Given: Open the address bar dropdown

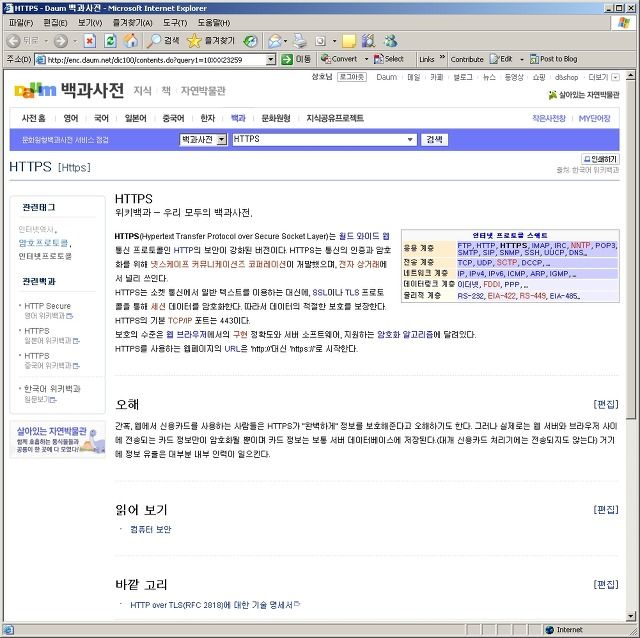Looking at the screenshot, I should (271, 60).
